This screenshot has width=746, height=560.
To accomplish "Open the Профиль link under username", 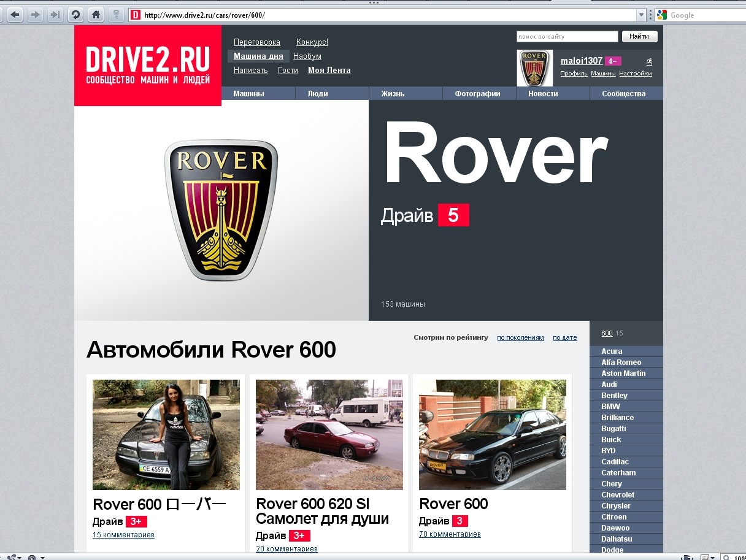I will coord(574,74).
